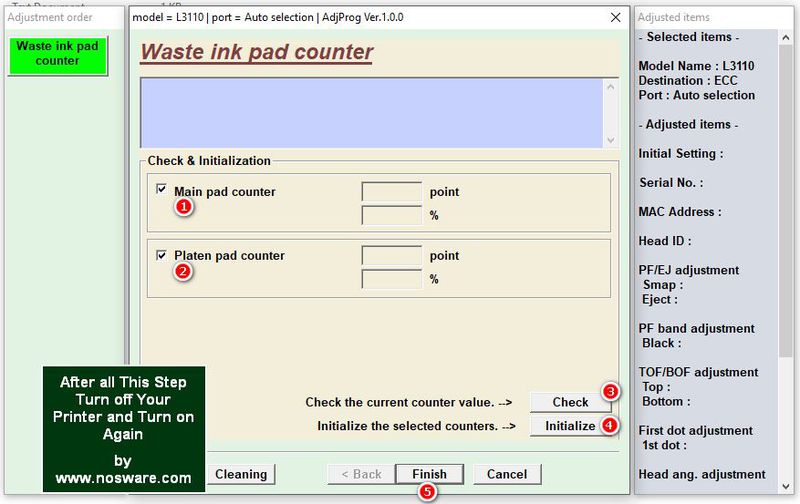Click the red number 3 marker beside Check

tap(610, 392)
